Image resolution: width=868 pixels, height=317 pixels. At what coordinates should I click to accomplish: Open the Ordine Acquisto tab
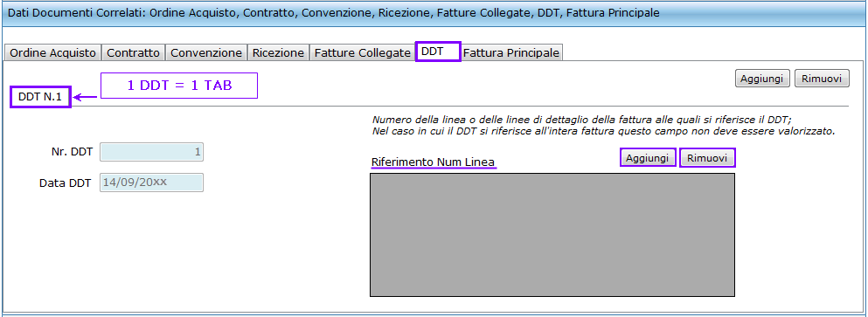[x=53, y=53]
